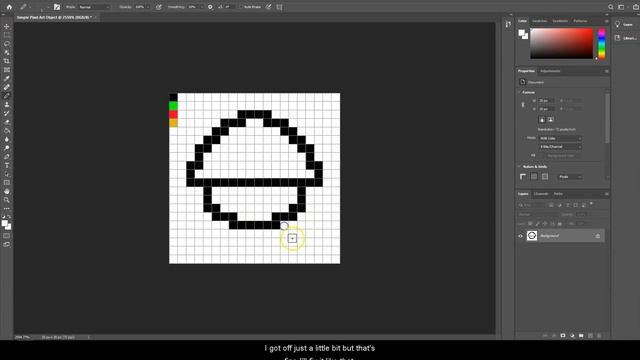This screenshot has width=640, height=360.
Task: Toggle the grid icon in Rulers & Grids
Action: pyautogui.click(x=534, y=177)
